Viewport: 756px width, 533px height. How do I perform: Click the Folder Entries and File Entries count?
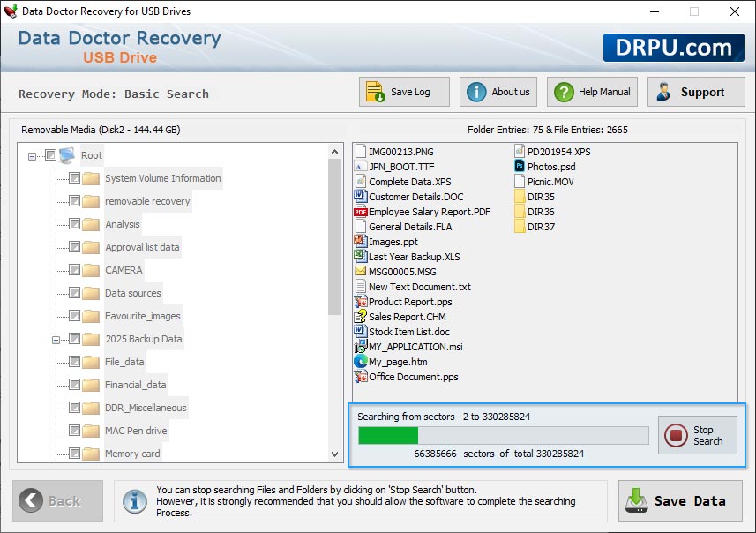[x=547, y=130]
